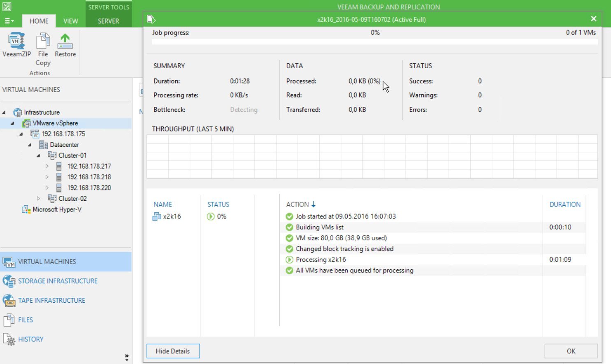The width and height of the screenshot is (611, 364).
Task: Select the 'Building VMs list' log entry
Action: tap(320, 227)
